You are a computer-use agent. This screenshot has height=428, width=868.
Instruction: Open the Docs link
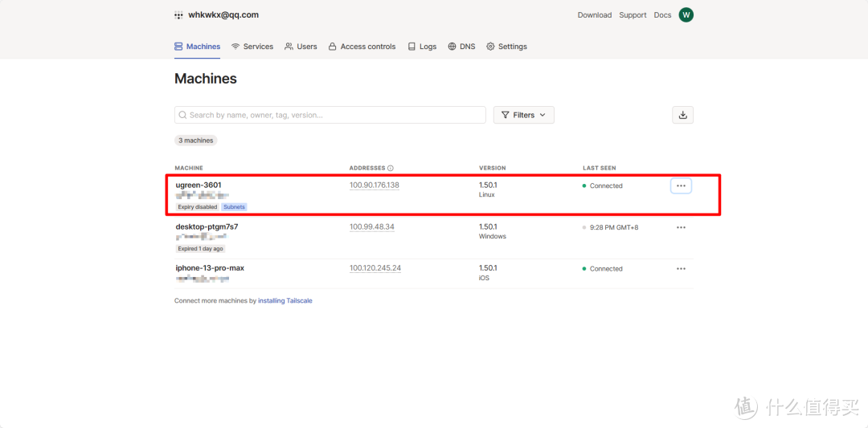click(x=662, y=15)
